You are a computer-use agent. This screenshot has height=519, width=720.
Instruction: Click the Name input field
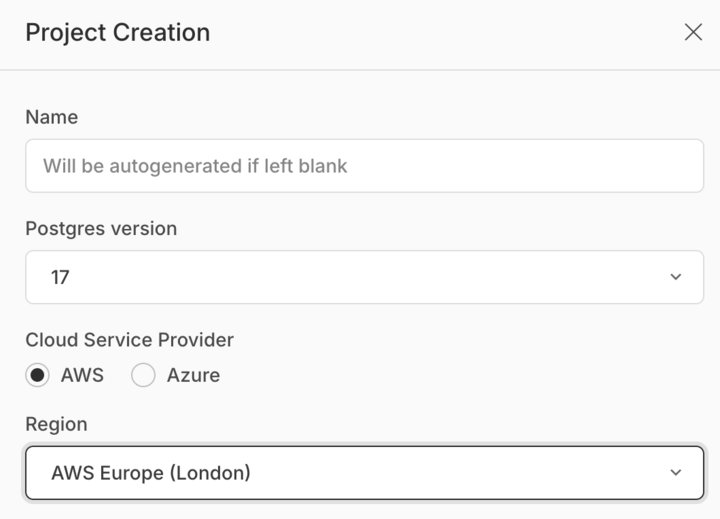point(365,166)
